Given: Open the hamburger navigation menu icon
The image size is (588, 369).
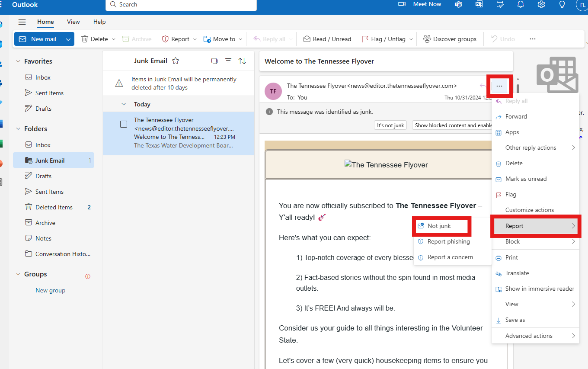Looking at the screenshot, I should (x=22, y=22).
